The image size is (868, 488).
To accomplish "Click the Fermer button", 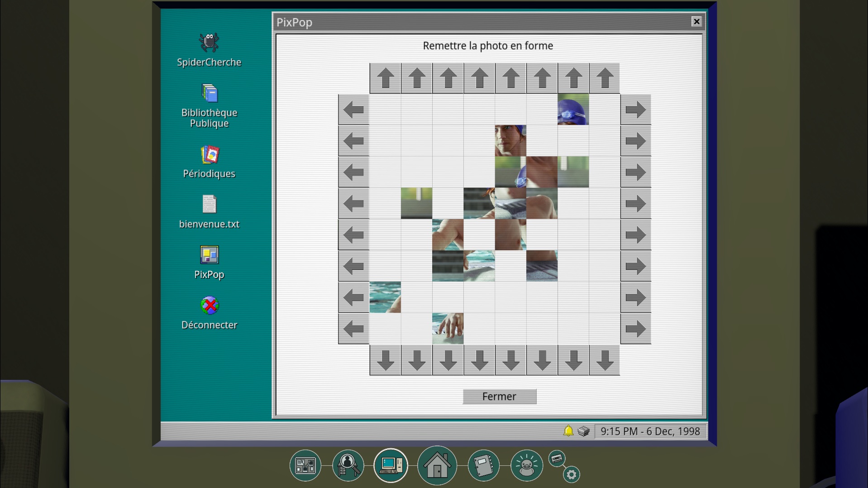I will click(x=499, y=397).
